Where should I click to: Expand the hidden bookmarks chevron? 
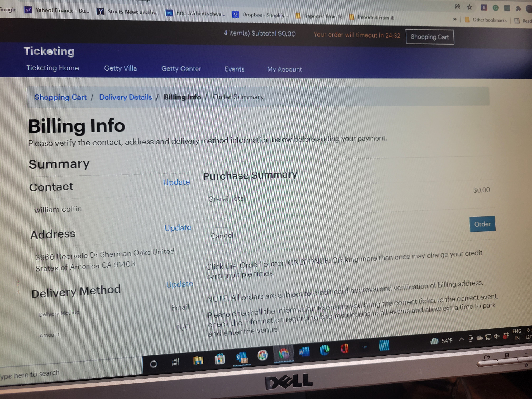tap(455, 19)
